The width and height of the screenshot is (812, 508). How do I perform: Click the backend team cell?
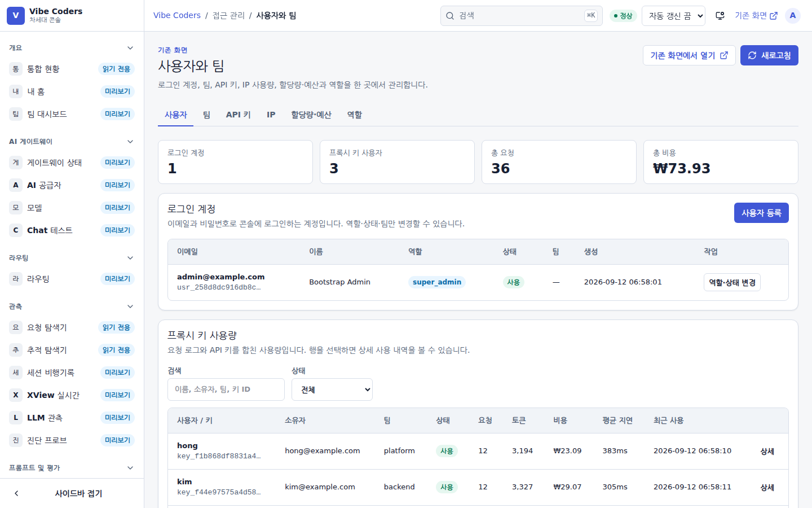399,487
